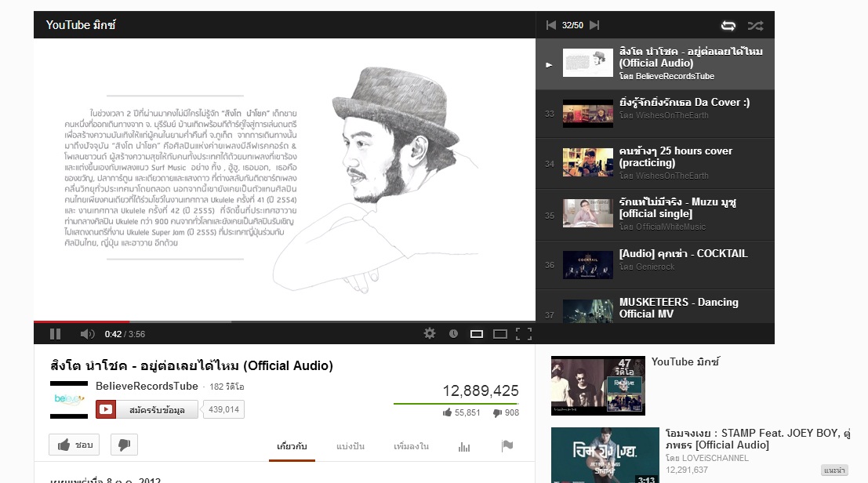
Task: Select the เกี่ยวกับ (About) tab
Action: point(292,446)
